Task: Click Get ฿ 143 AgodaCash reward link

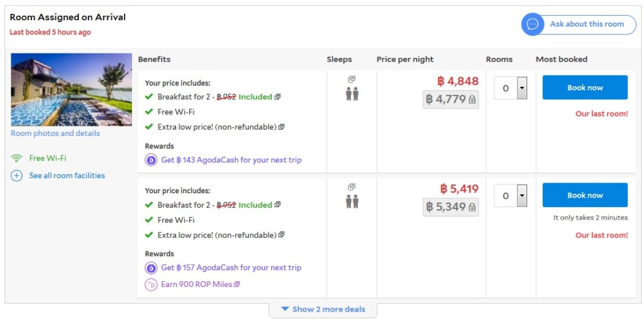Action: coord(231,160)
